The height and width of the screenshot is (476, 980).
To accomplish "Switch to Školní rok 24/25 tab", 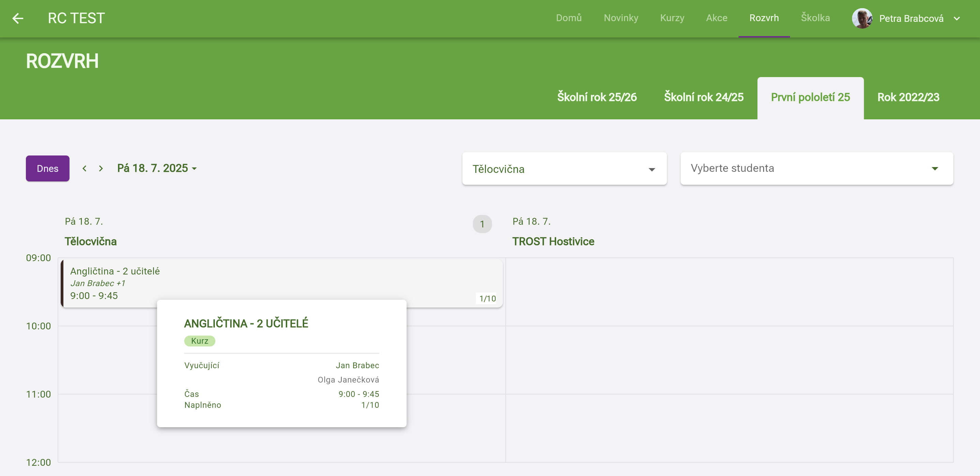I will [703, 98].
